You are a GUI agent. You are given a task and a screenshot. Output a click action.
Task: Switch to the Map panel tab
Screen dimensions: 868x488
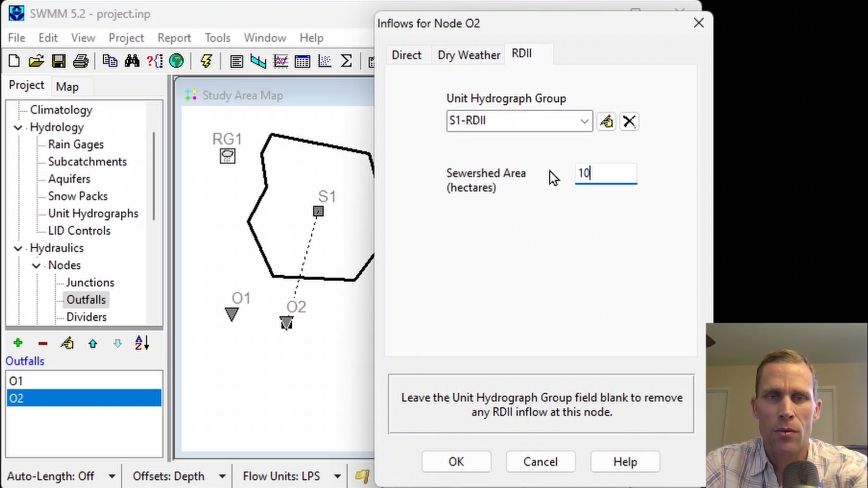coord(67,87)
